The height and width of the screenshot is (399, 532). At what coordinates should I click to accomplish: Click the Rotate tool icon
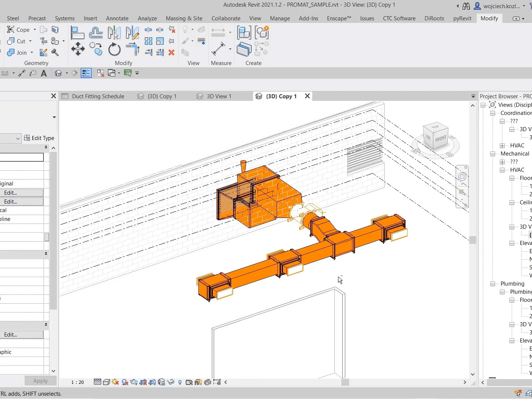click(x=114, y=49)
